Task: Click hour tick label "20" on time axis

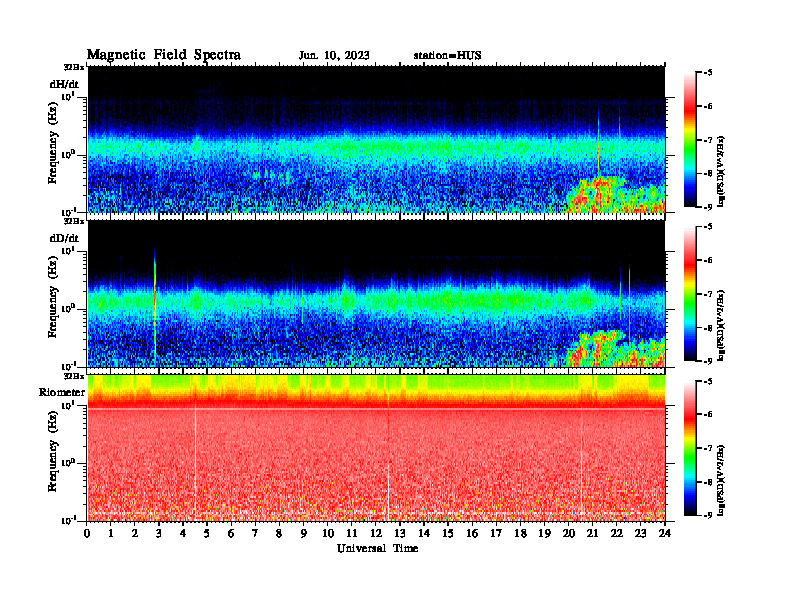Action: tap(568, 533)
